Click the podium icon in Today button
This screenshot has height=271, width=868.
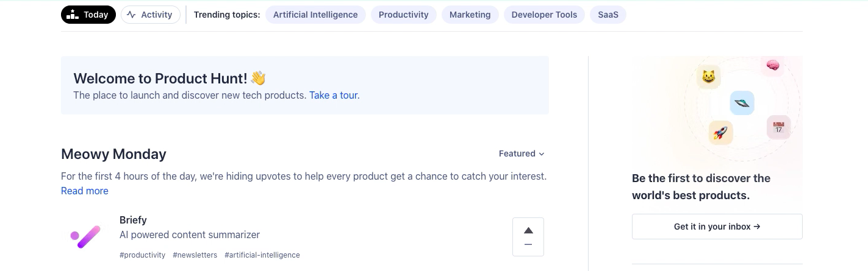[x=73, y=15]
